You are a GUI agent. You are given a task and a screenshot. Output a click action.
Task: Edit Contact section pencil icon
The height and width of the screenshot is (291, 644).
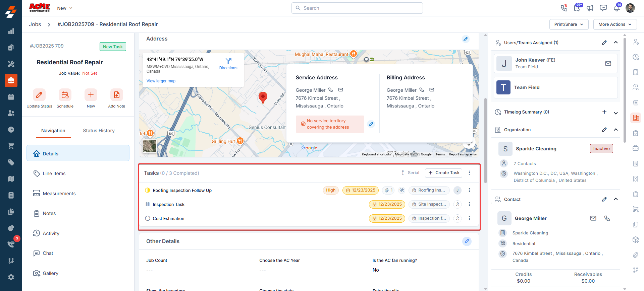[x=604, y=199]
